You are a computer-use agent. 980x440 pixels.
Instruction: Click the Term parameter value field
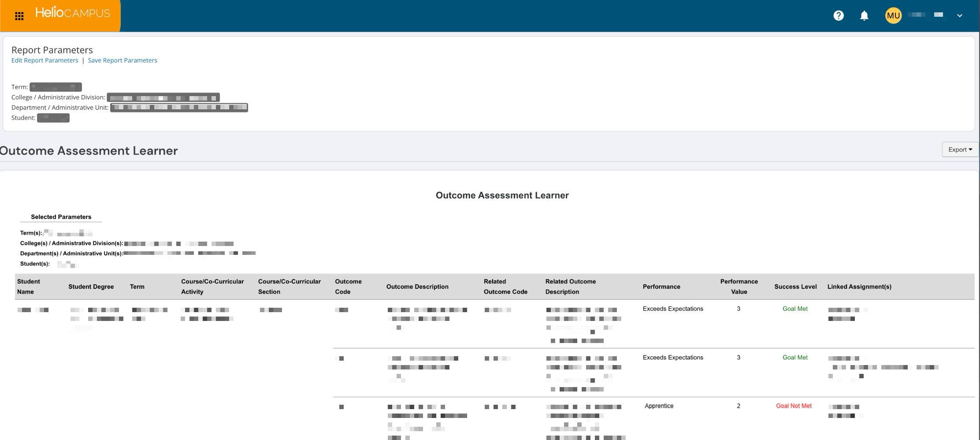click(x=56, y=87)
